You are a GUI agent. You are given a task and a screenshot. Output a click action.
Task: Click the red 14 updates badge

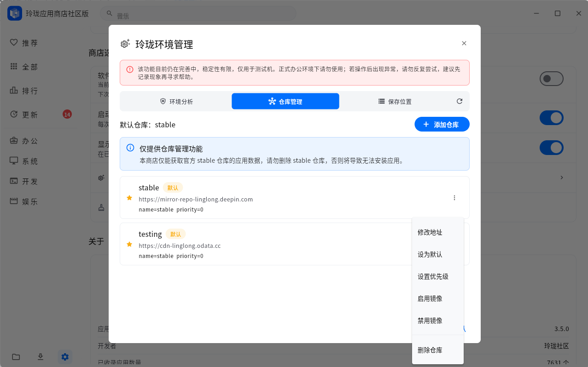pos(67,115)
